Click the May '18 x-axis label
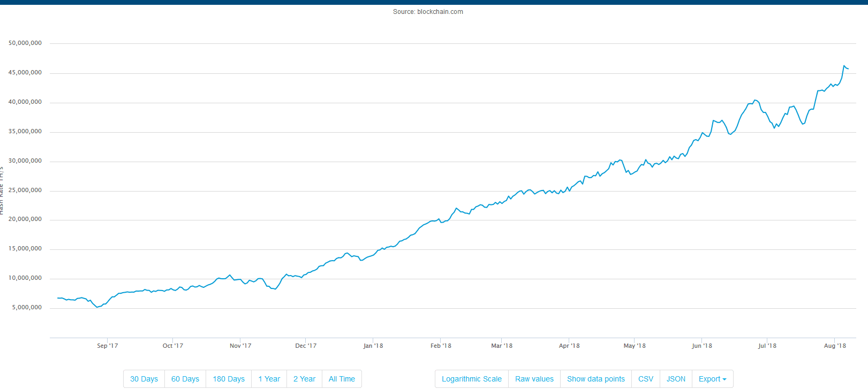Screen dimensions: 868x389 click(x=635, y=346)
